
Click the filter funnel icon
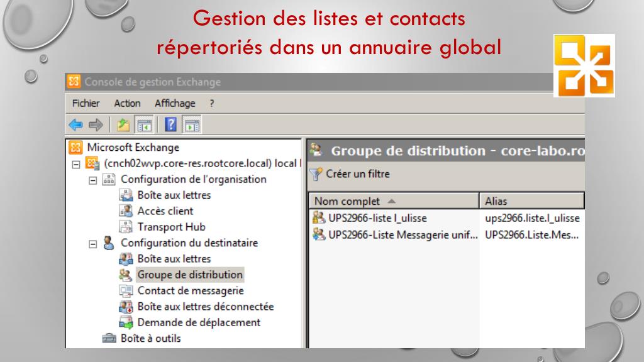pos(316,174)
